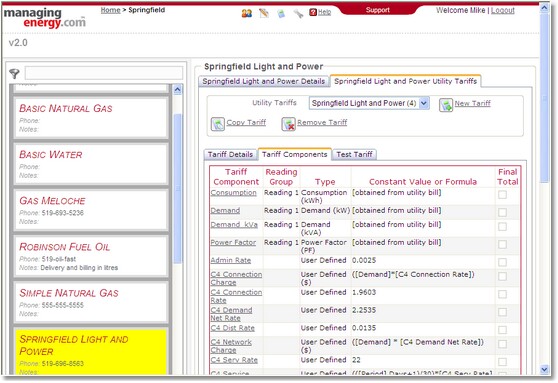The height and width of the screenshot is (383, 558).
Task: Check Final Total for Admin Rate row
Action: tap(502, 262)
